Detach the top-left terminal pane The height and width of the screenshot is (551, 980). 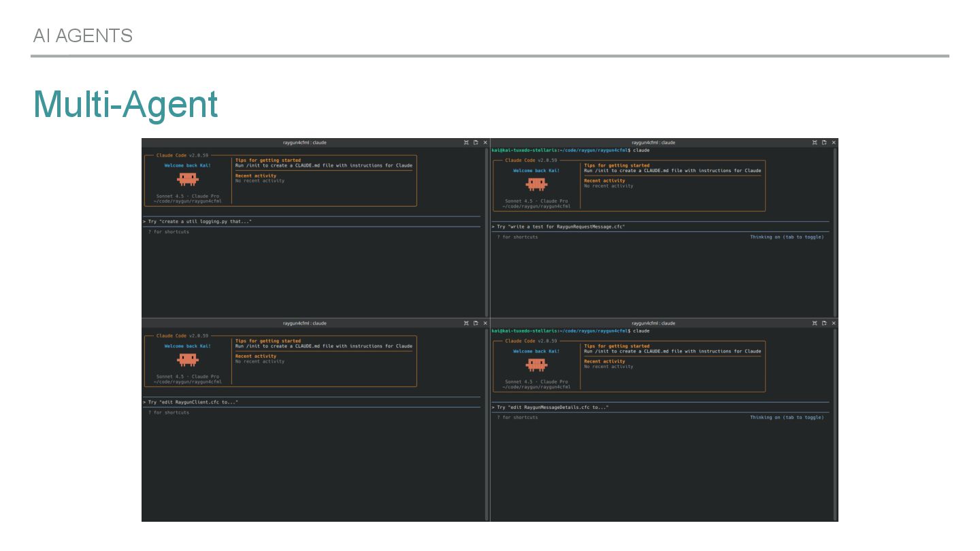(476, 143)
